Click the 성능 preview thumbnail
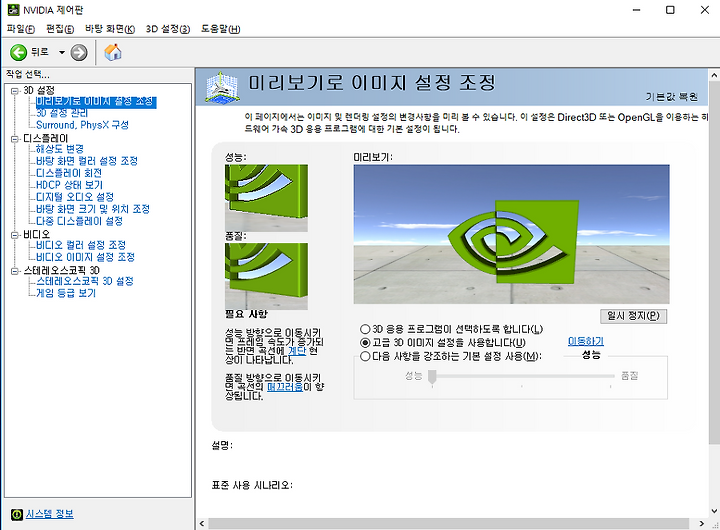720x530 pixels. click(266, 198)
